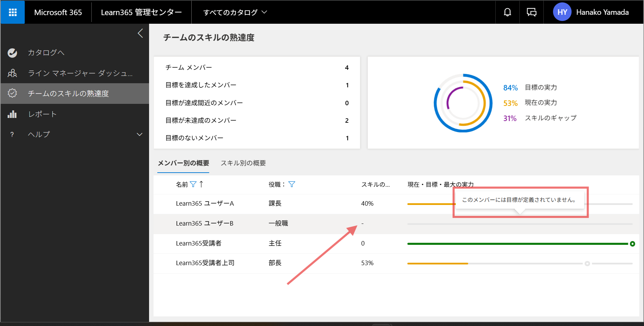Viewport: 644px width, 326px height.
Task: Click the 主任 role cell
Action: (275, 243)
